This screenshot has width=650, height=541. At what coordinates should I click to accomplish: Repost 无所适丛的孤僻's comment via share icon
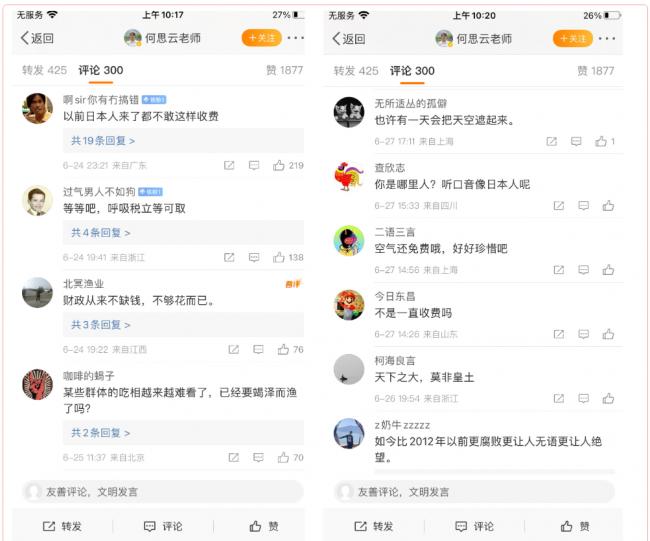click(551, 141)
